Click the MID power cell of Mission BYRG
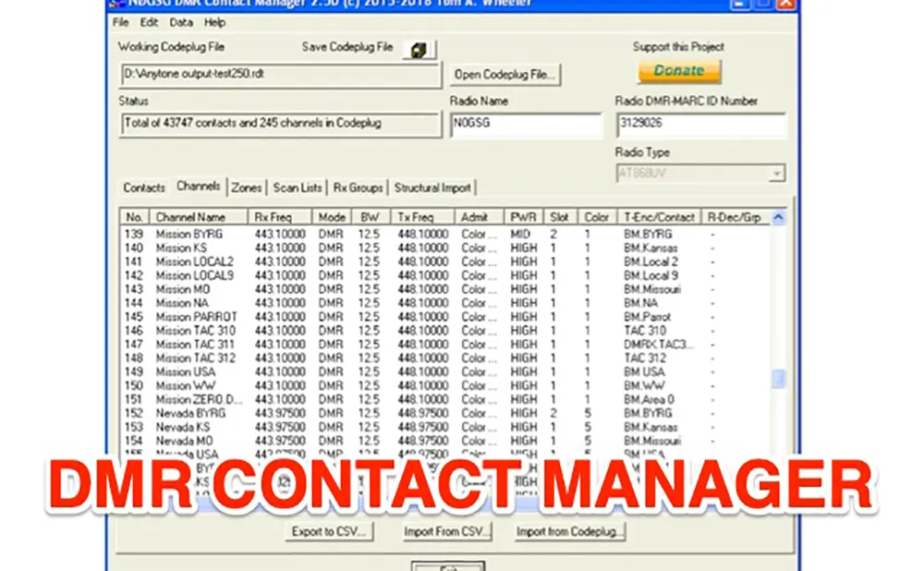Screen dimensions: 924x571 click(x=520, y=234)
